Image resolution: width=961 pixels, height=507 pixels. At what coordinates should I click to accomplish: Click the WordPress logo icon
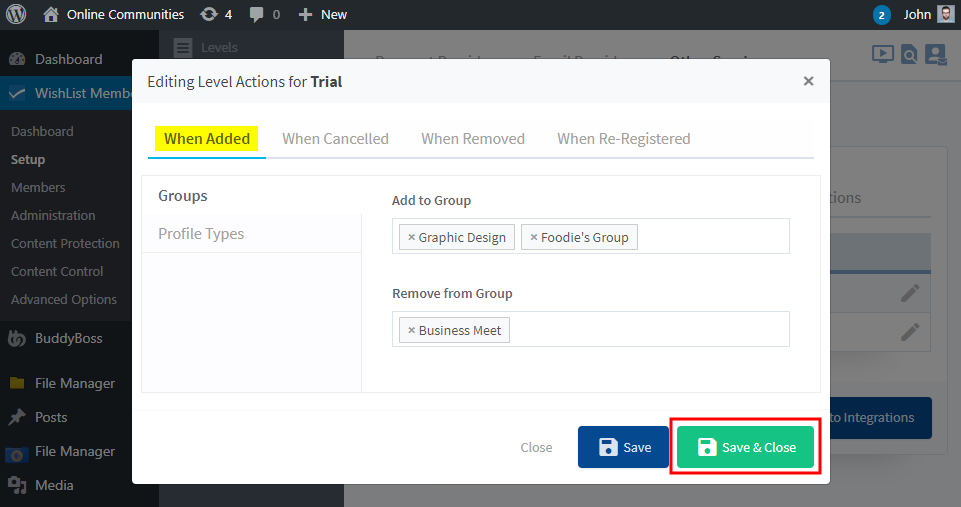[x=17, y=14]
